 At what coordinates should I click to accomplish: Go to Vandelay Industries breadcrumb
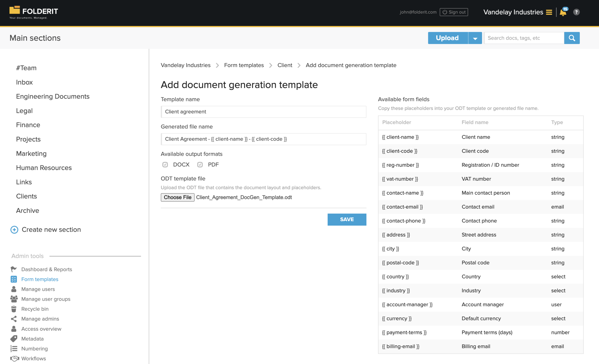coord(186,65)
